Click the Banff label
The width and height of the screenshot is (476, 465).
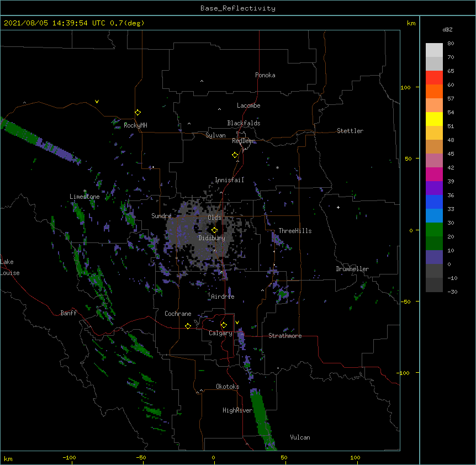point(68,313)
